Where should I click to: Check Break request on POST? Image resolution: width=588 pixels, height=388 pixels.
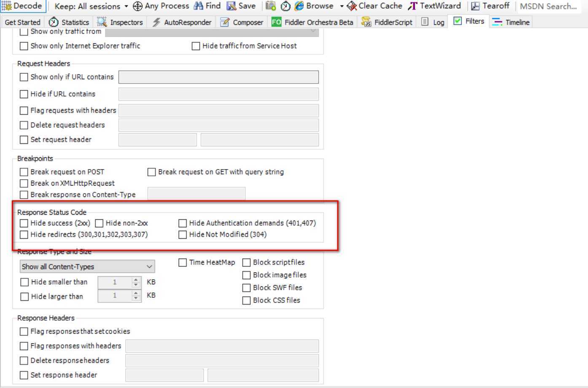(x=24, y=172)
